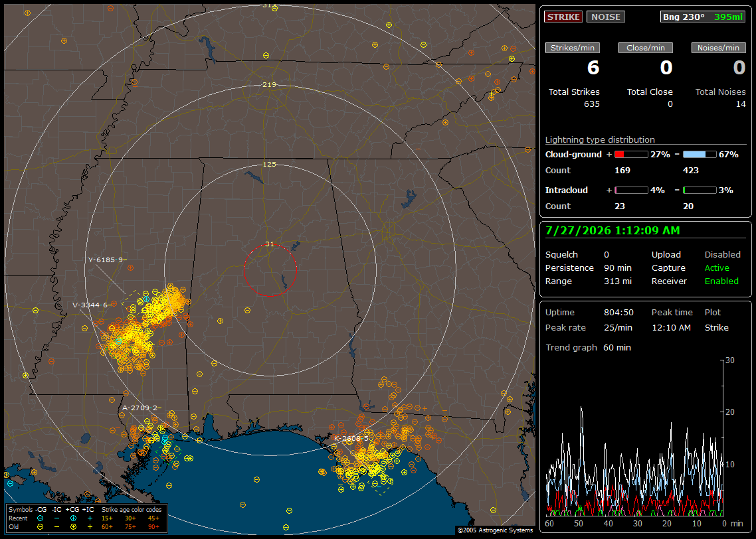The height and width of the screenshot is (539, 756).
Task: Click the Persistence value 90 min
Action: pos(618,268)
